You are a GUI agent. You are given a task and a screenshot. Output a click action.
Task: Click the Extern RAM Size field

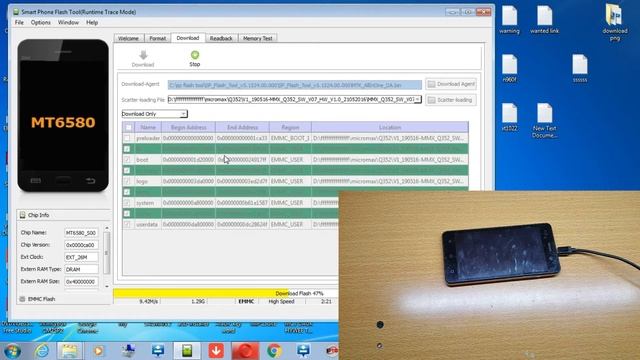(x=81, y=282)
